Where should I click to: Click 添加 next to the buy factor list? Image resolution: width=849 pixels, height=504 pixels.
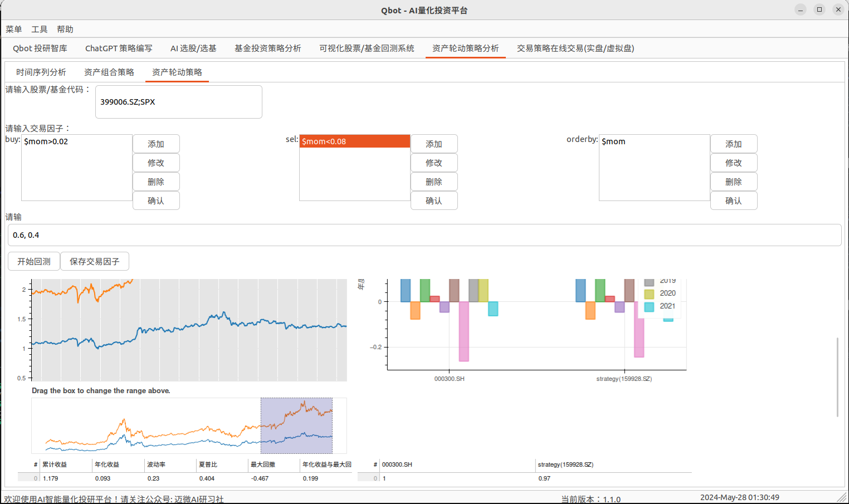156,143
